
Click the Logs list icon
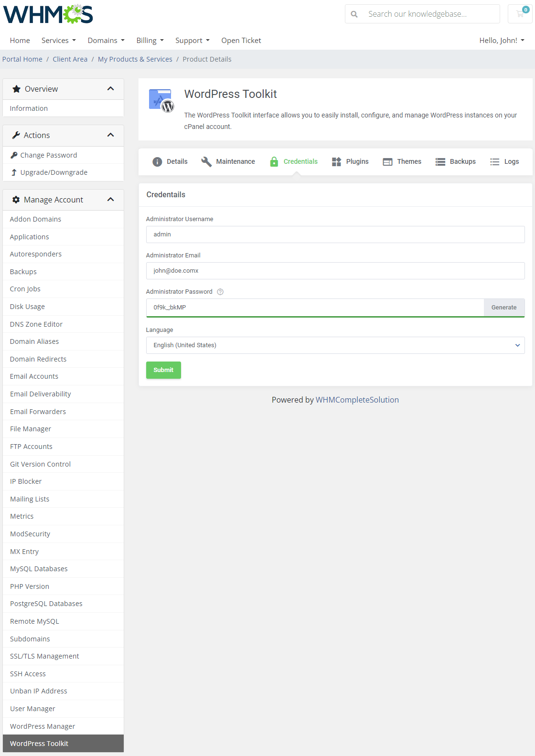(495, 162)
